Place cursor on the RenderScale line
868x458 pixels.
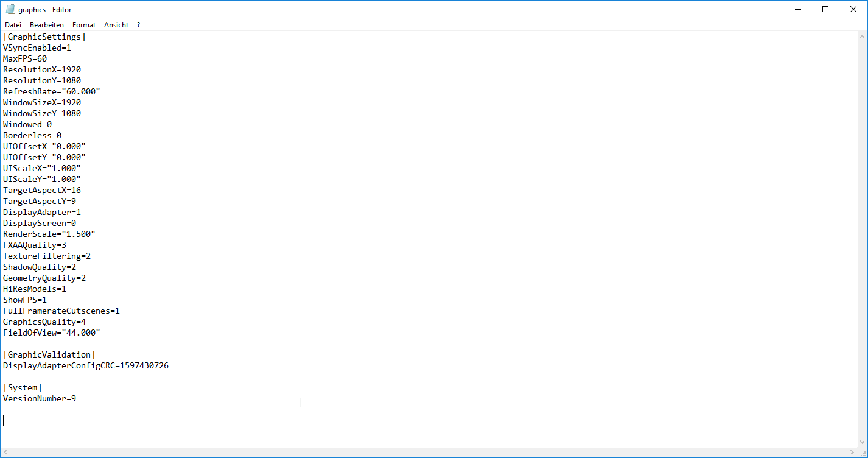pos(49,234)
